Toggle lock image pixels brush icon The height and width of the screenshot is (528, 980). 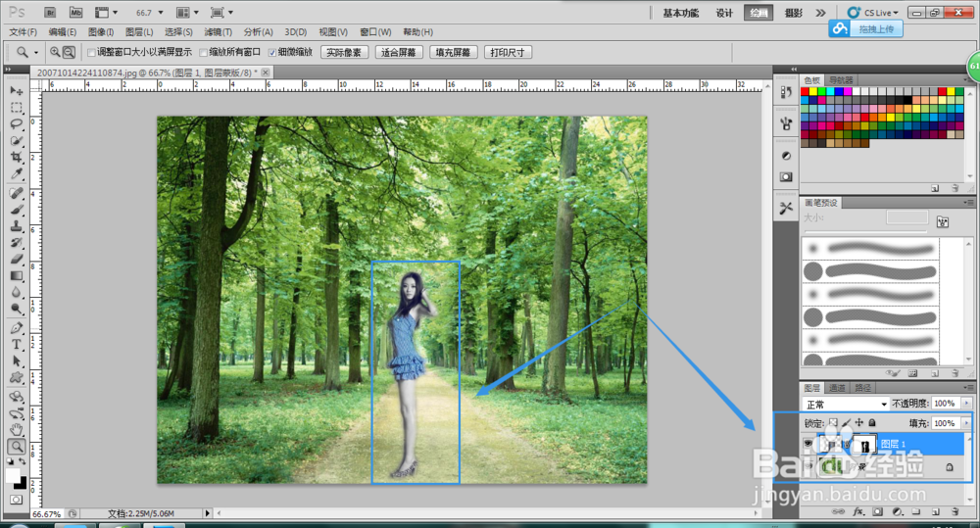click(x=847, y=423)
